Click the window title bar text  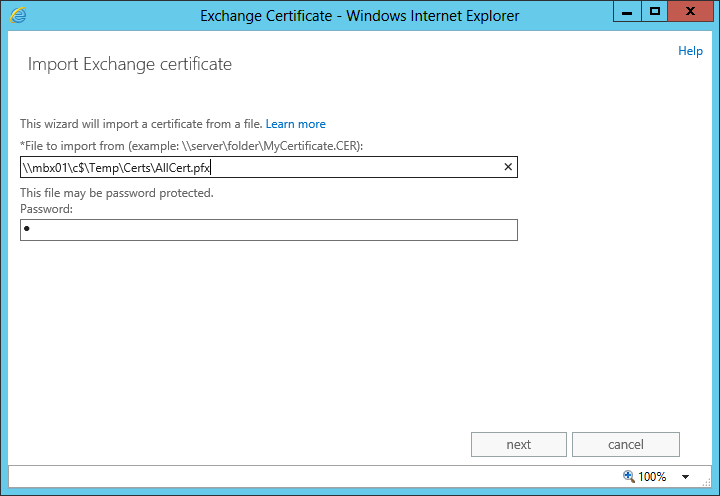coord(359,16)
